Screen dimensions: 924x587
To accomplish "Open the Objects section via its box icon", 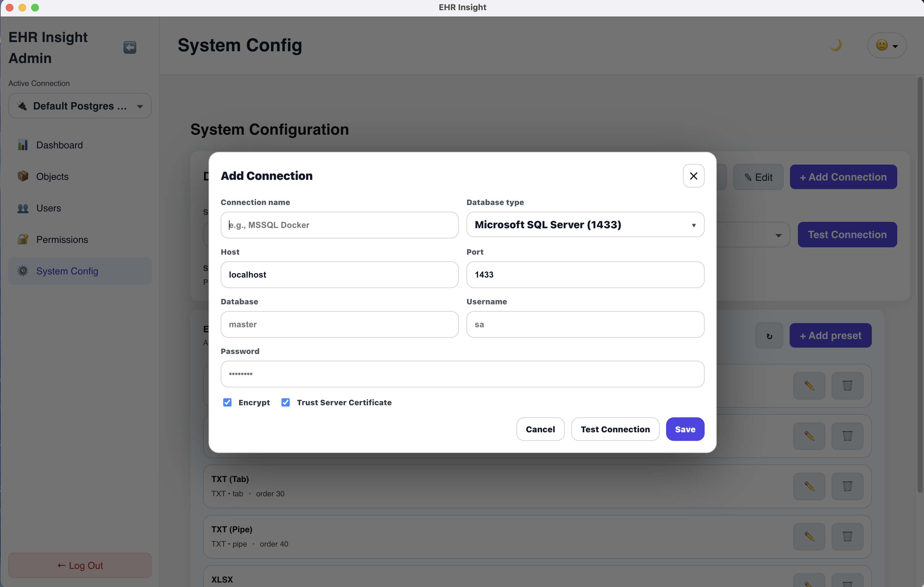I will 23,176.
